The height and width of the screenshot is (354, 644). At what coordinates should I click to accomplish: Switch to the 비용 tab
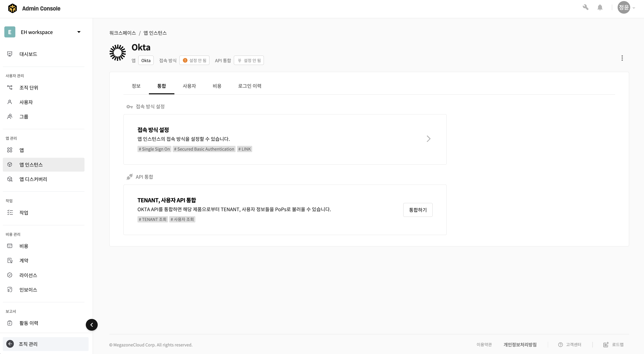[x=217, y=86]
